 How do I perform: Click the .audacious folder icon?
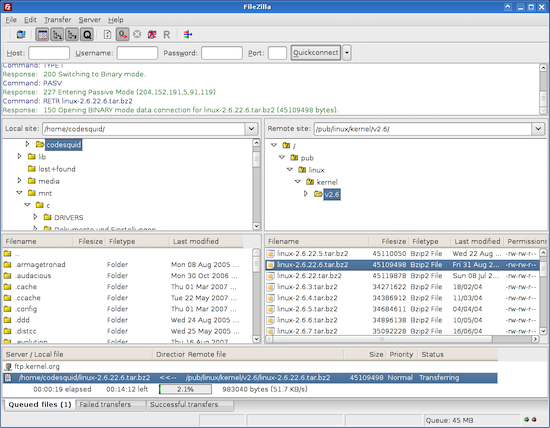pos(7,276)
